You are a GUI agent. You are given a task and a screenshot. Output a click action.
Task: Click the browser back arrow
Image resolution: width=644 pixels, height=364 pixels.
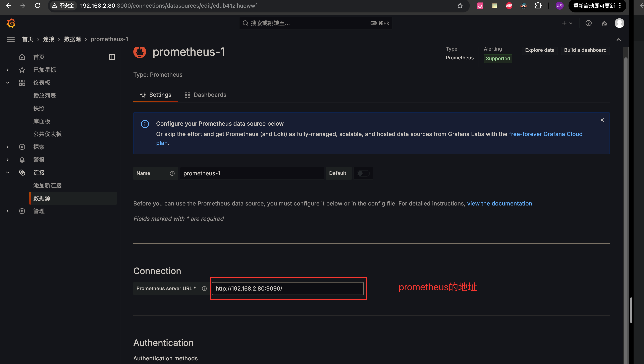(x=8, y=5)
